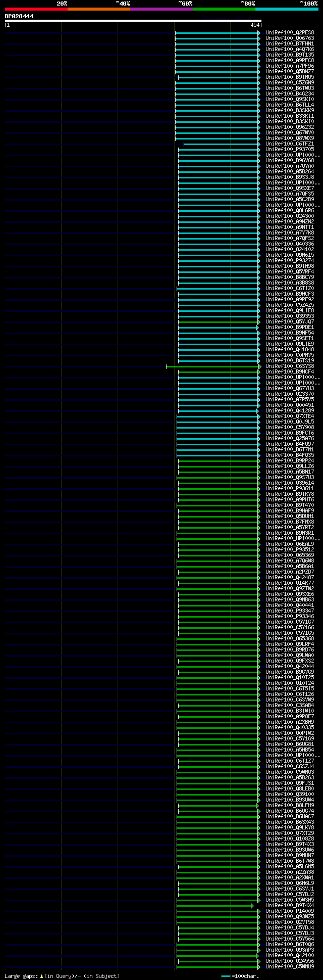Click the start tick of the UniRef100_B9IMU5 alignment
323x980 pixels.
[178, 77]
